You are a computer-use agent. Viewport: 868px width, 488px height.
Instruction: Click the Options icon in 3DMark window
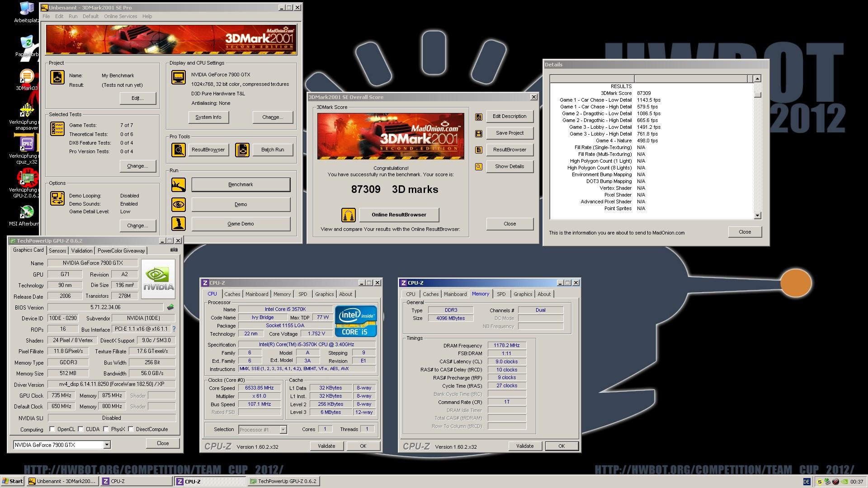click(x=57, y=198)
